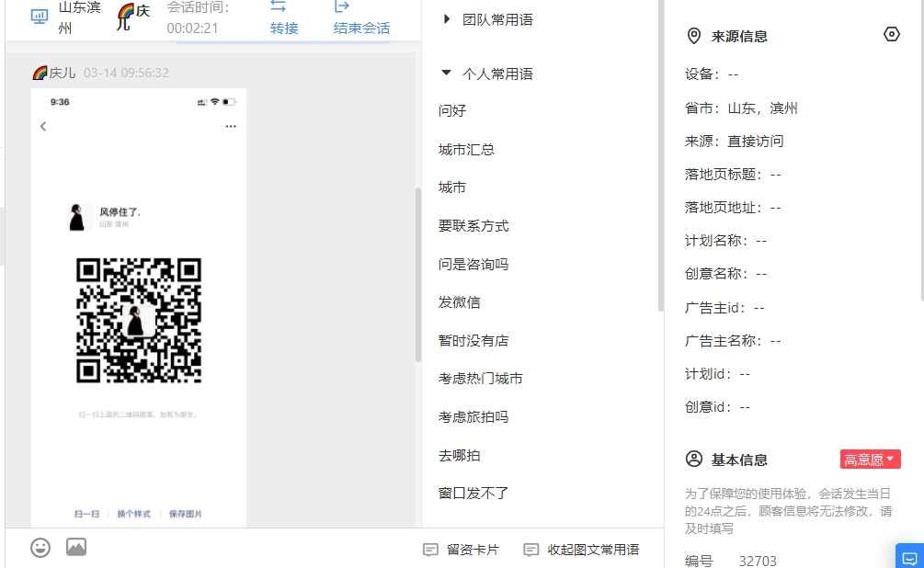The image size is (924, 568).
Task: Click the back chevron in phone screenshot
Action: [43, 126]
